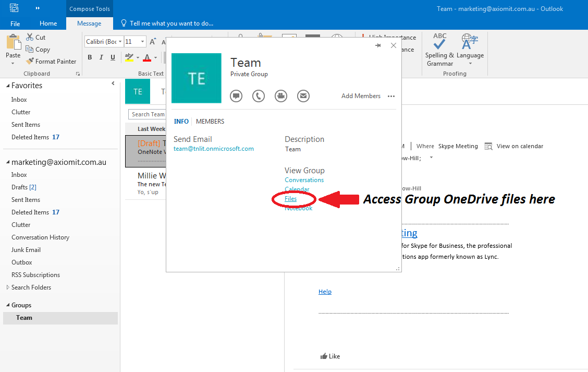Expand Search Folders
588x372 pixels.
click(x=8, y=287)
